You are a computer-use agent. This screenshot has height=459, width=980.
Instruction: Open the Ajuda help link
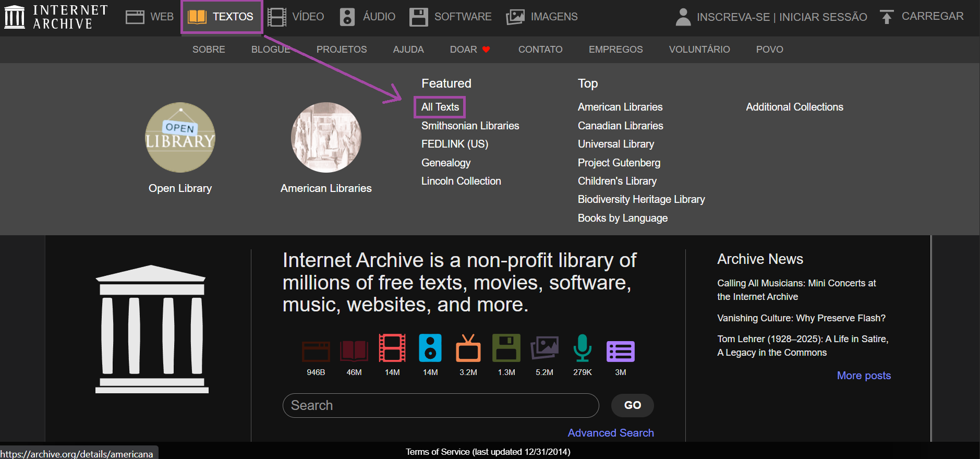[x=408, y=50]
